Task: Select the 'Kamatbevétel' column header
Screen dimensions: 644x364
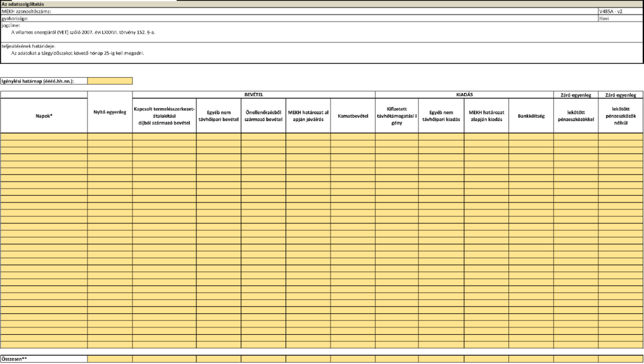Action: [x=352, y=116]
